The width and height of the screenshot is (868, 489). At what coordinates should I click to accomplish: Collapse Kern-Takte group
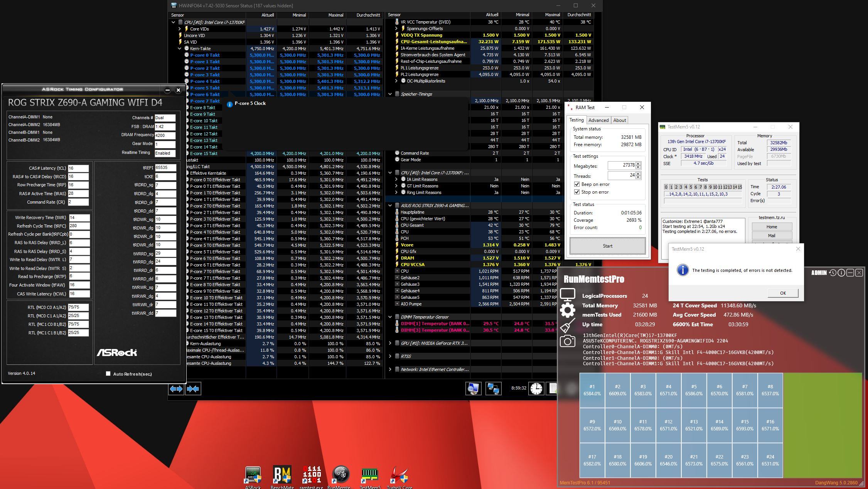click(179, 49)
